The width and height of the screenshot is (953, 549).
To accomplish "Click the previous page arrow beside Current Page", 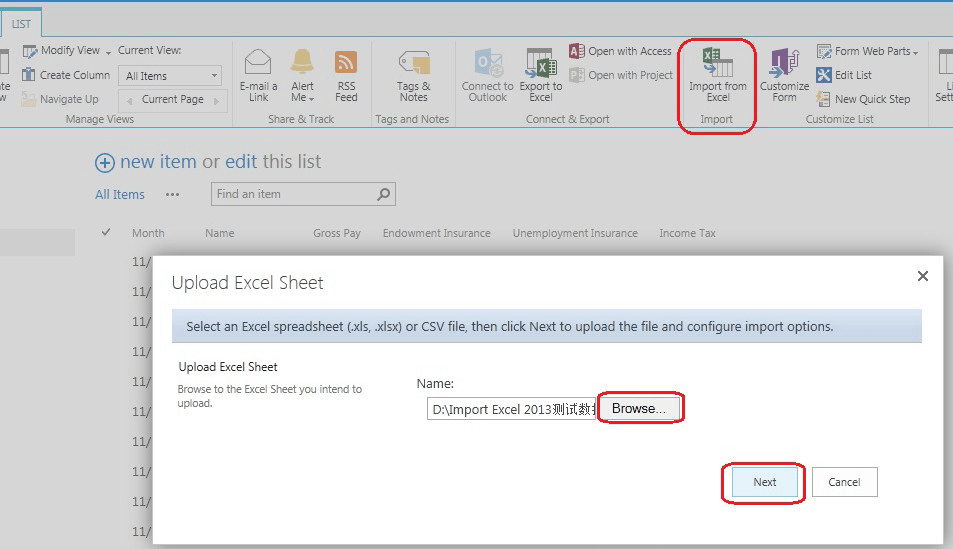I will pos(129,101).
